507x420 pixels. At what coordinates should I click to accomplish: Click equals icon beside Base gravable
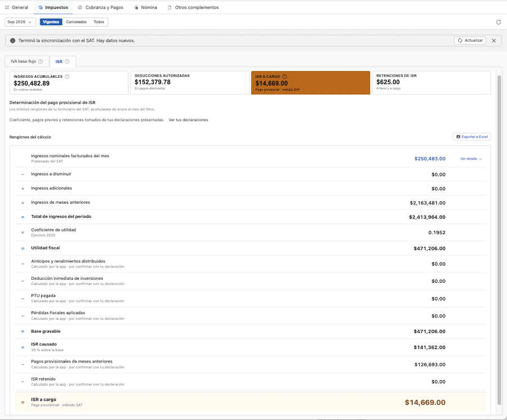pyautogui.click(x=23, y=332)
